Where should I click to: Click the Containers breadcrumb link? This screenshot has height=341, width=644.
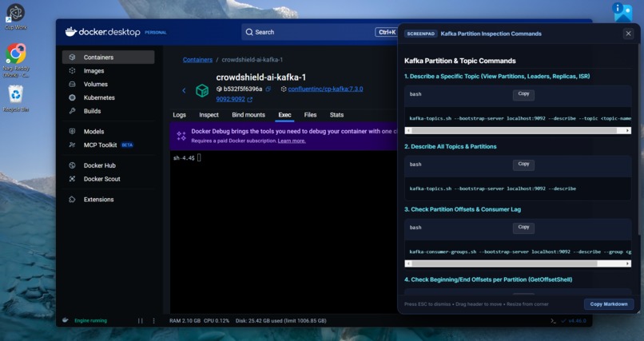tap(197, 60)
